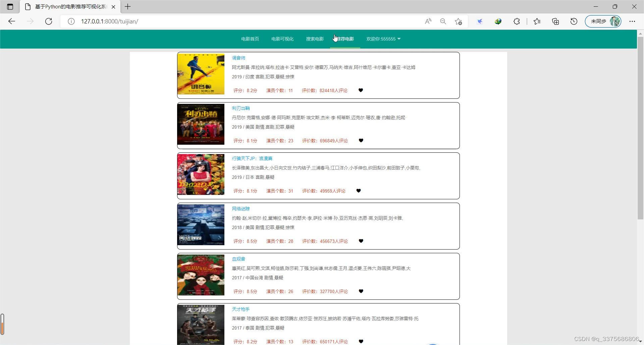Open the browser History icon
644x345 pixels.
(574, 21)
